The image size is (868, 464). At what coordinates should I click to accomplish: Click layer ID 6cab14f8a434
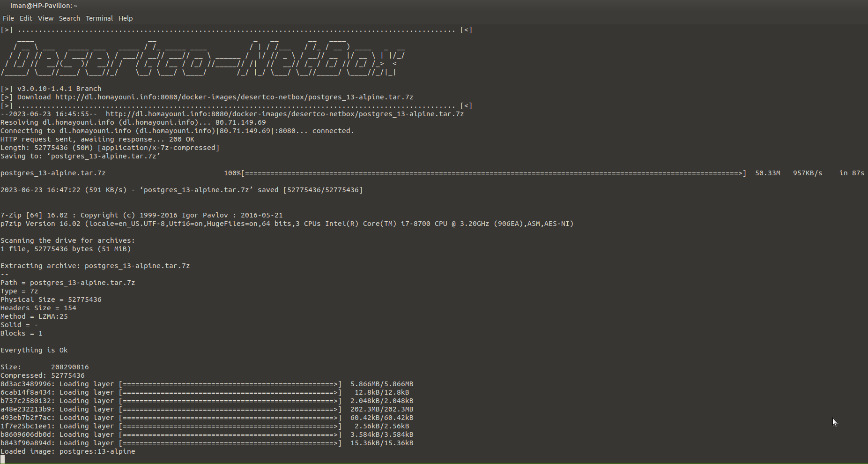[x=26, y=392]
